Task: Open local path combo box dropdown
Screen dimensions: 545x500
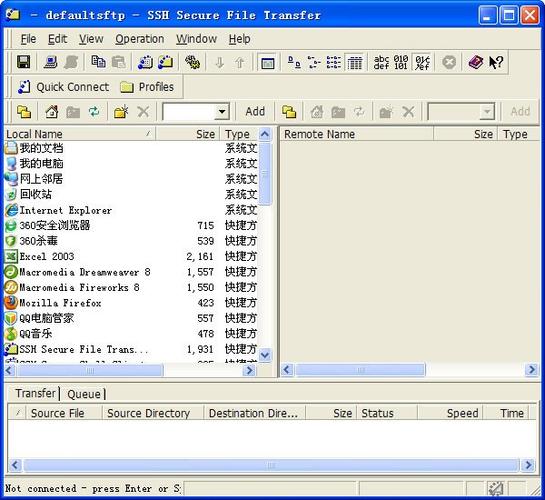Action: click(222, 112)
